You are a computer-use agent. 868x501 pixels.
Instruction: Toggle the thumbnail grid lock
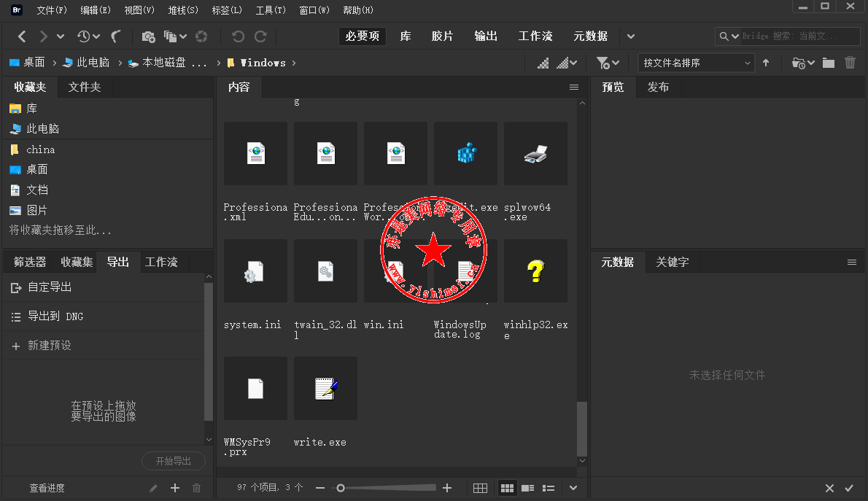(x=480, y=489)
